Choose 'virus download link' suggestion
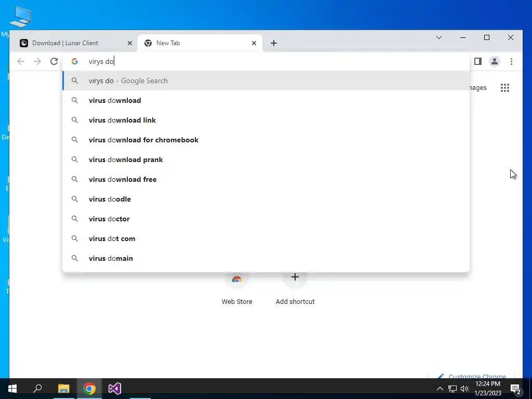The image size is (532, 399). point(267,120)
